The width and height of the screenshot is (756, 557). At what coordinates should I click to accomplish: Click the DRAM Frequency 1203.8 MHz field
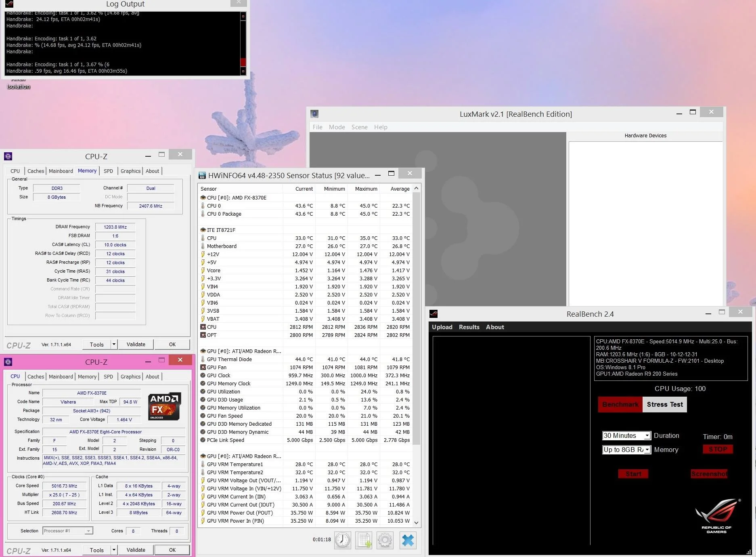tap(115, 227)
